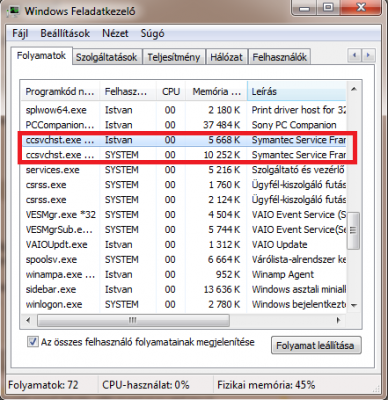Sort by the Felhasználó column header
Viewport: 388px width, 400px height.
tap(128, 91)
